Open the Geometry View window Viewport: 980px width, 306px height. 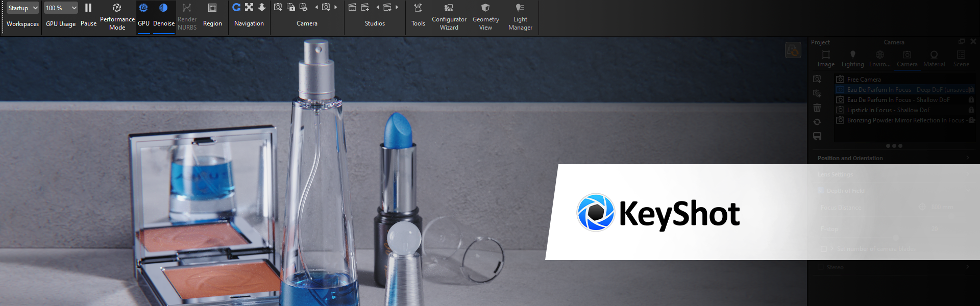[x=485, y=15]
